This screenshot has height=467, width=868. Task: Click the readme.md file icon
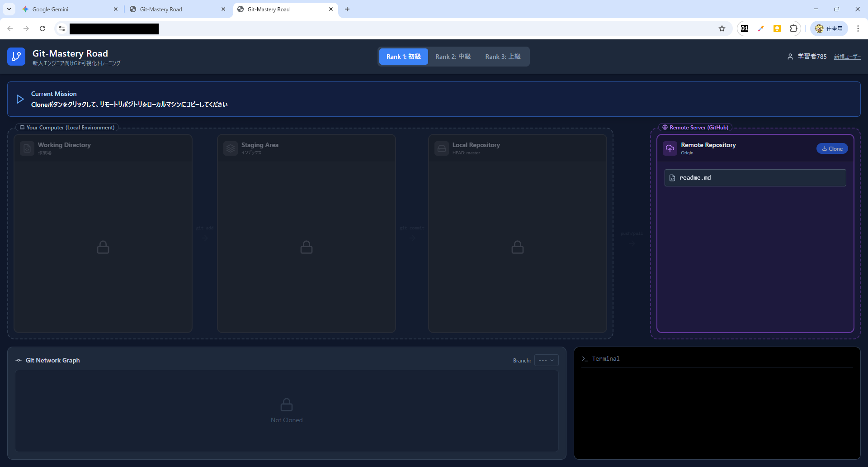pos(672,178)
